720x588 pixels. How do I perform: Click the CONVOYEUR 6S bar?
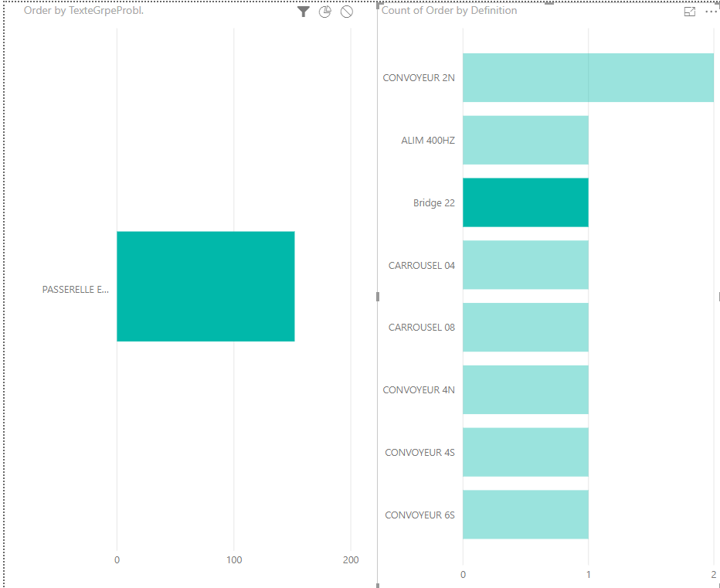525,515
